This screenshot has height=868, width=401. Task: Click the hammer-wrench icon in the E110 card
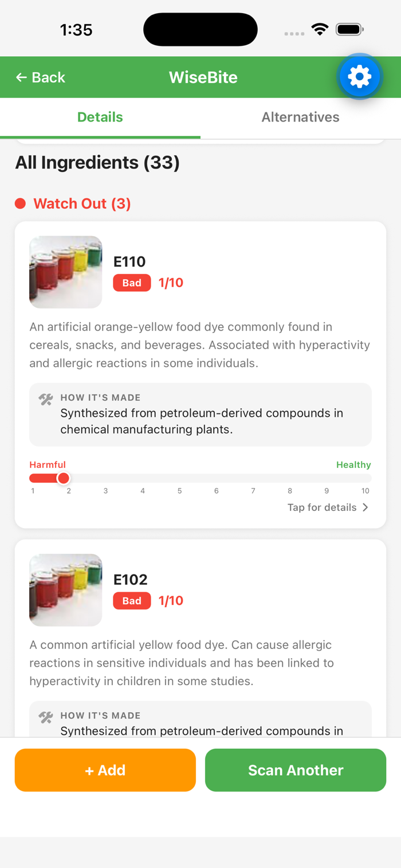click(x=46, y=400)
